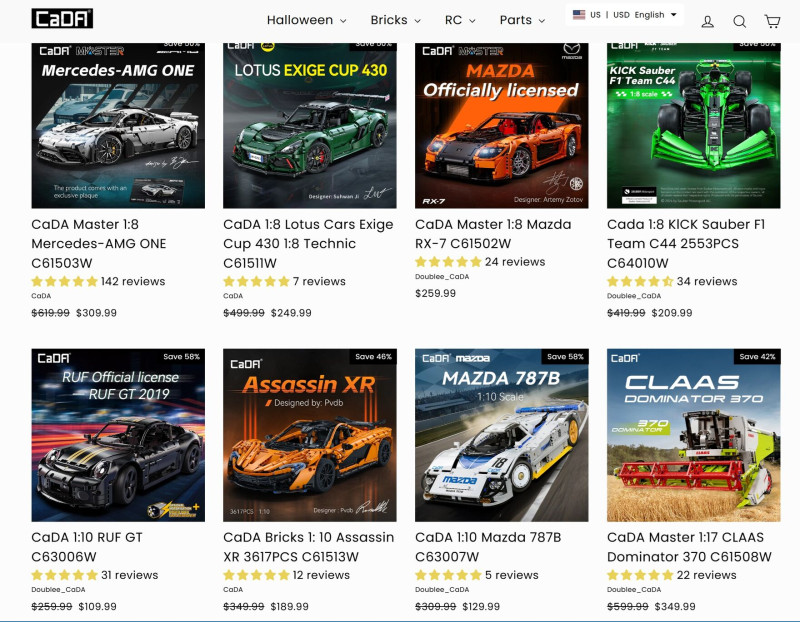Open the Assassin XR product image
Screen dimensions: 800x622
click(310, 435)
